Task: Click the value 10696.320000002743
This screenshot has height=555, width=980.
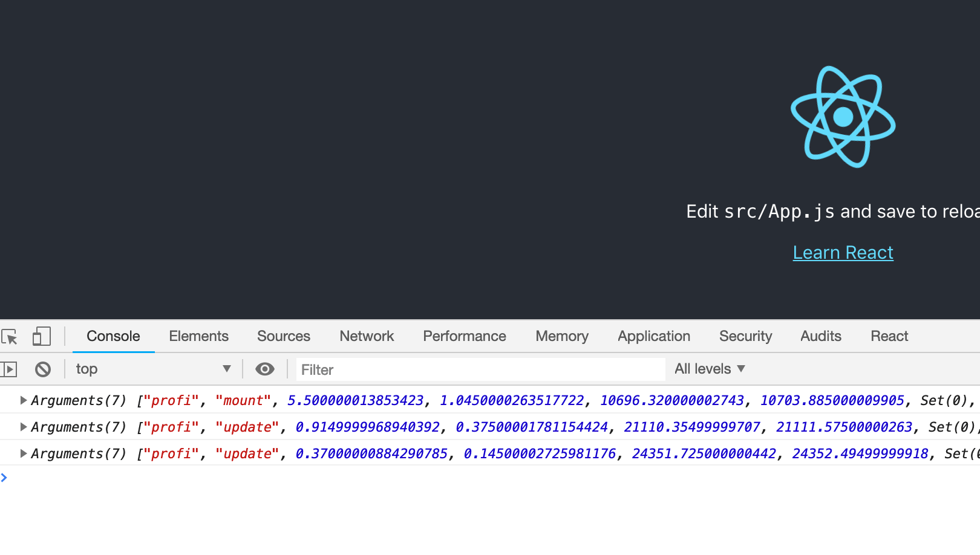Action: coord(672,400)
